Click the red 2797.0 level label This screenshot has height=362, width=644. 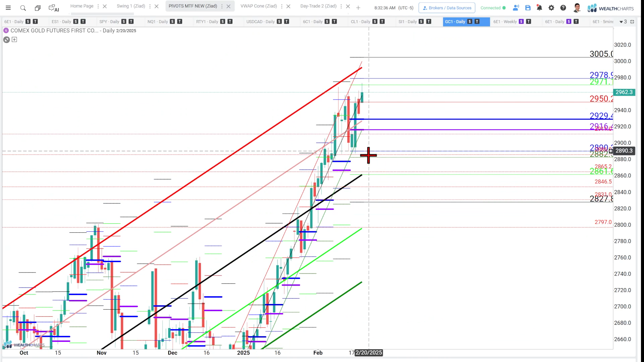coord(603,222)
